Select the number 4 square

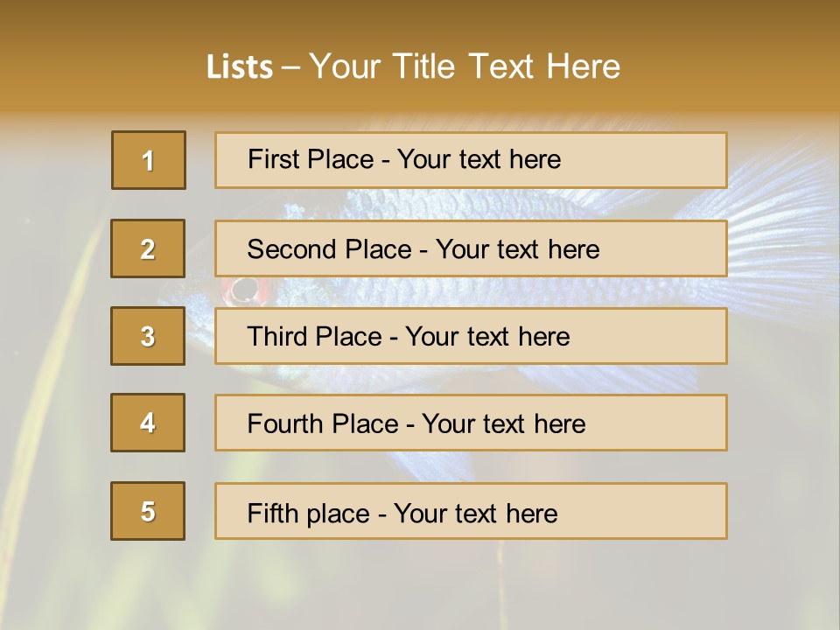coord(148,423)
